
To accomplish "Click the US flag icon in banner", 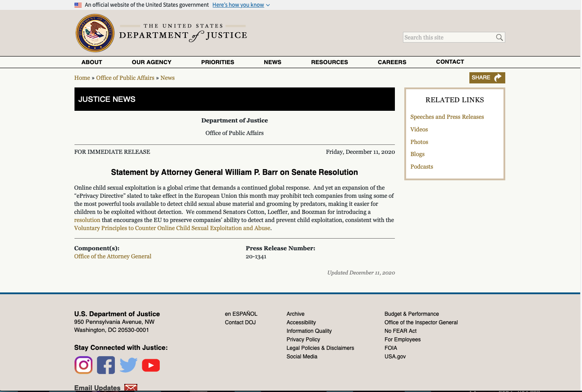I will coord(78,5).
